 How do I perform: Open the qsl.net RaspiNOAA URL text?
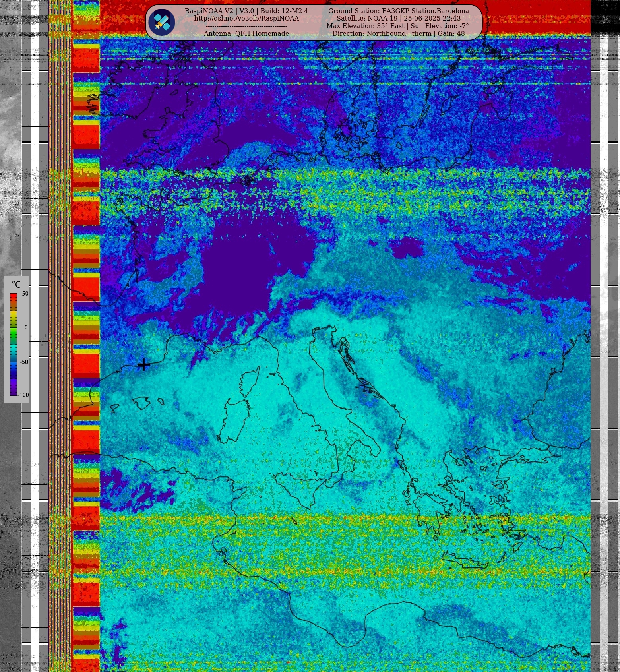pyautogui.click(x=246, y=18)
